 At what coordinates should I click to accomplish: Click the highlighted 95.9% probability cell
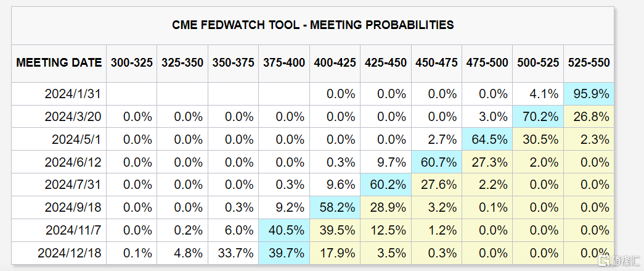pos(589,94)
